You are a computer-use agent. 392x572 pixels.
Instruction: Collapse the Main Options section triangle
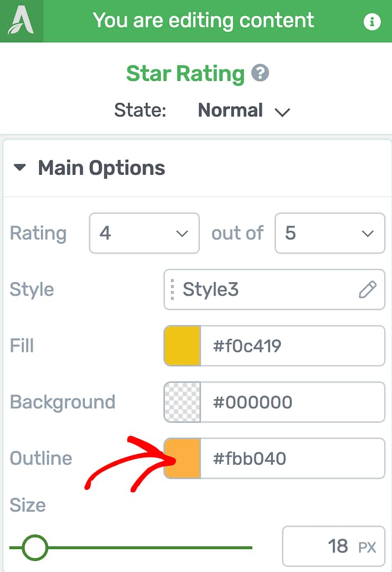20,168
